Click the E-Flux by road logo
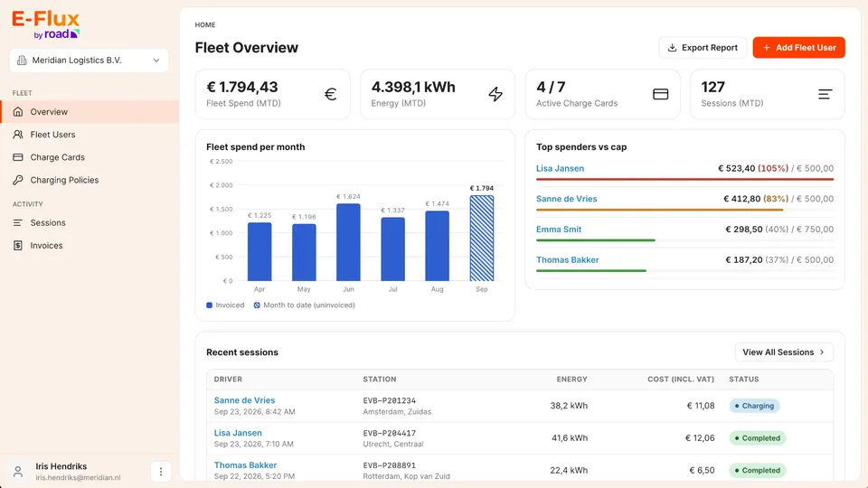Screen dimensions: 868x488 [46, 25]
